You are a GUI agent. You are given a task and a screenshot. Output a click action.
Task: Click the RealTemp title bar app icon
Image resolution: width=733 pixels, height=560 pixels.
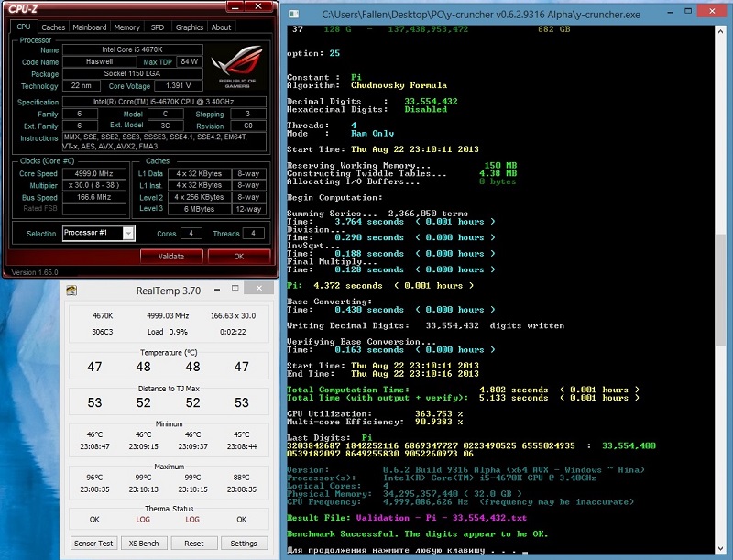click(71, 291)
